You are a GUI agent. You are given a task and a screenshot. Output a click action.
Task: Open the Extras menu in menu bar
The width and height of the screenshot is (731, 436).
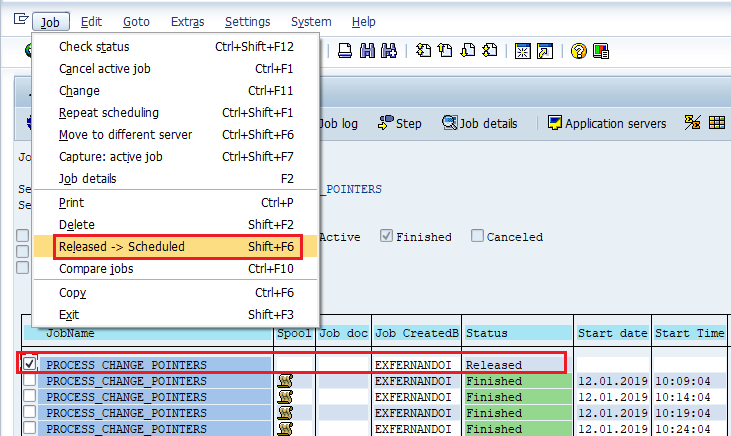click(187, 21)
